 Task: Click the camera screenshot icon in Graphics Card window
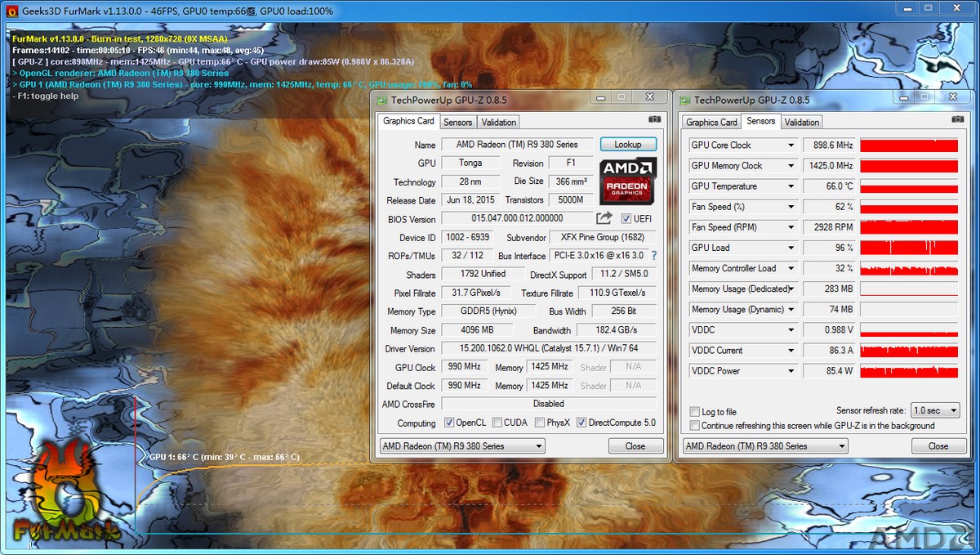654,119
